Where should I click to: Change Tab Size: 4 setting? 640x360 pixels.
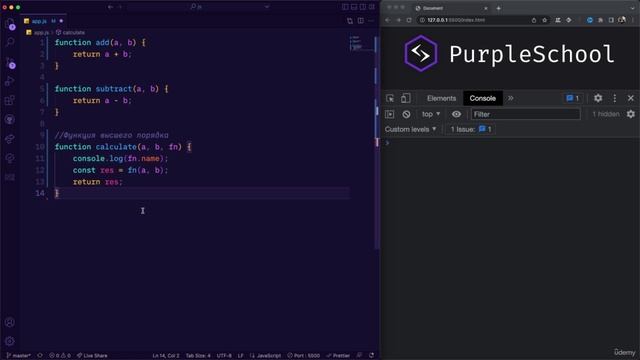click(x=198, y=356)
